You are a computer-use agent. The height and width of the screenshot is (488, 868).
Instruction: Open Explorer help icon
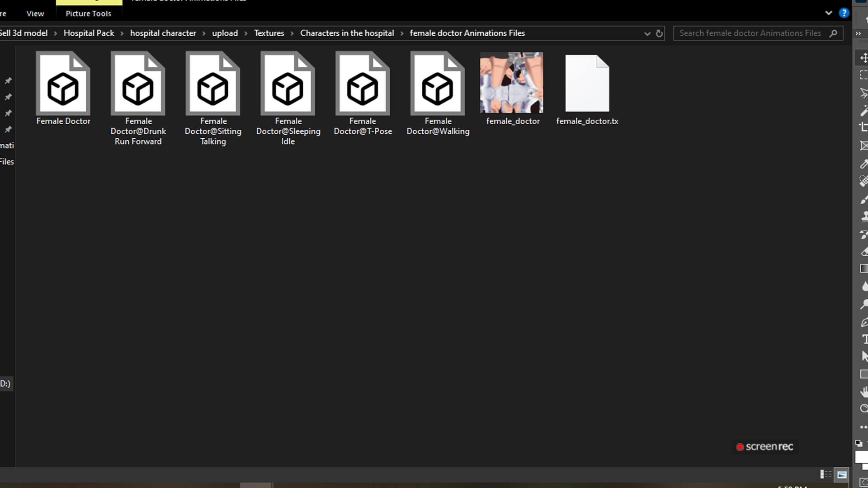click(844, 13)
